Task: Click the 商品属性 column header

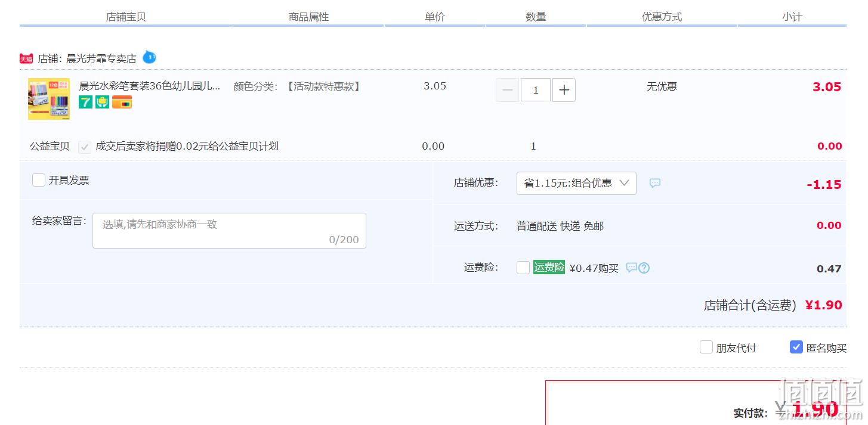Action: coord(309,17)
